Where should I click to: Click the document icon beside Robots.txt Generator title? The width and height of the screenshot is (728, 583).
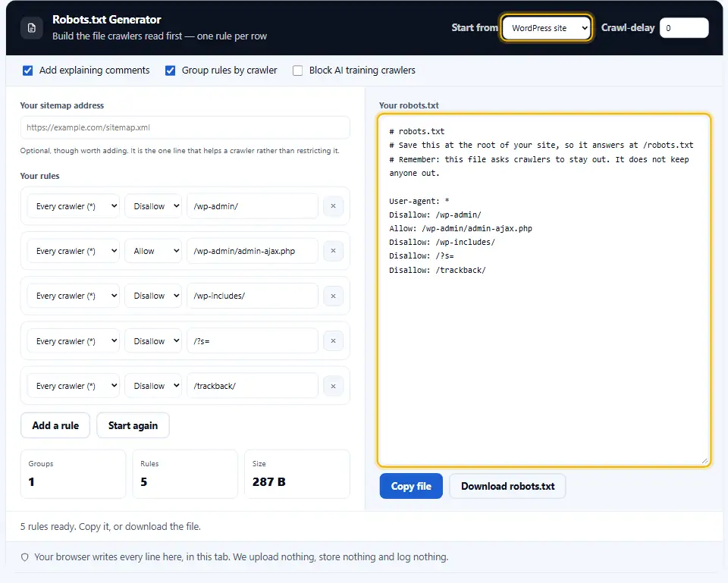(x=32, y=28)
